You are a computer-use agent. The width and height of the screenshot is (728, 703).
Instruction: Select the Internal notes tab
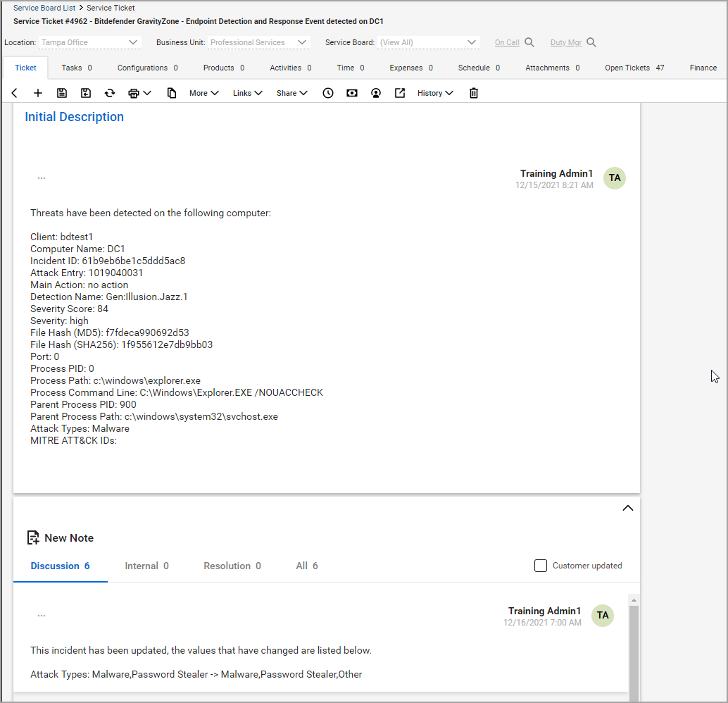pyautogui.click(x=146, y=566)
